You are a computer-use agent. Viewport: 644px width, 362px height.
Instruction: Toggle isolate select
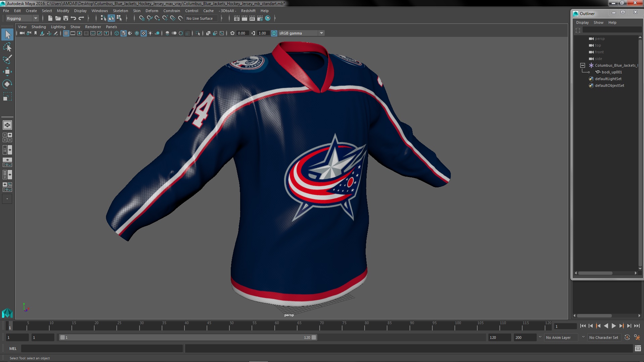(198, 33)
